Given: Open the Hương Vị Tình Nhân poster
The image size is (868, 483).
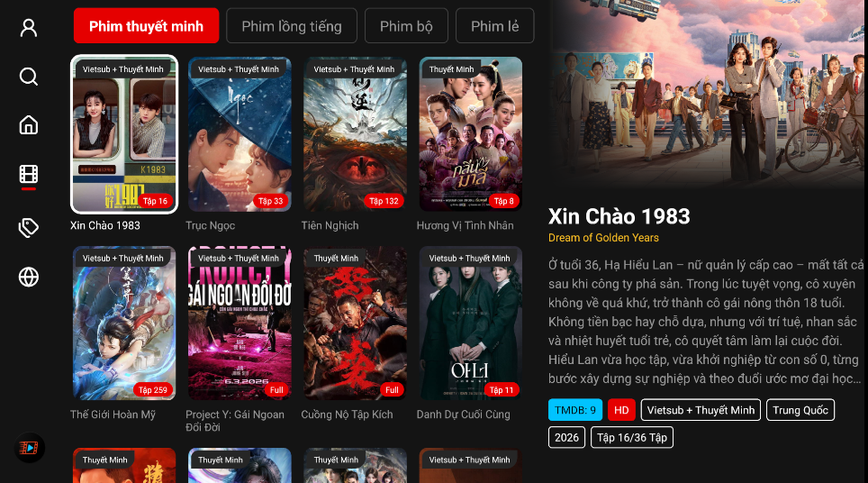Looking at the screenshot, I should point(471,134).
